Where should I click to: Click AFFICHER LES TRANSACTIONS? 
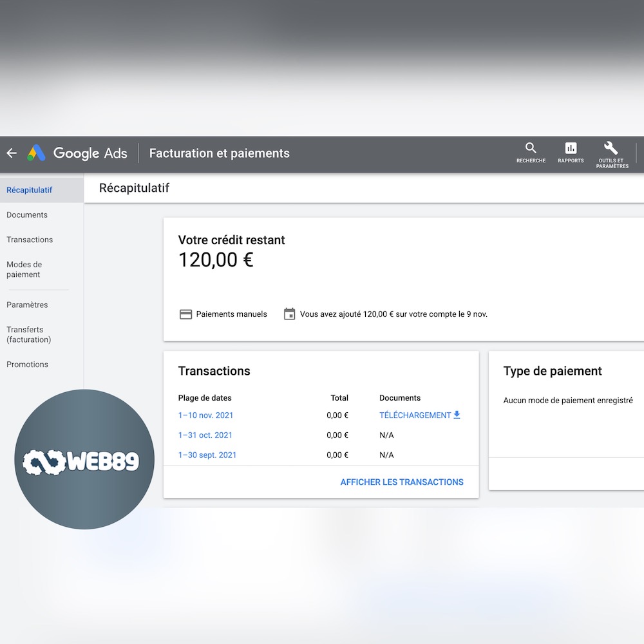(402, 482)
